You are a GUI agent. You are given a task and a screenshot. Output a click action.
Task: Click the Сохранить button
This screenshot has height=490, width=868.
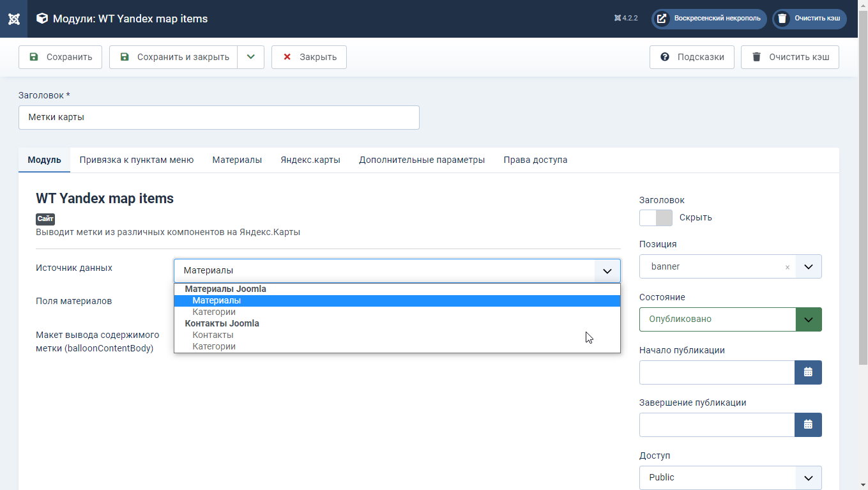tap(60, 57)
